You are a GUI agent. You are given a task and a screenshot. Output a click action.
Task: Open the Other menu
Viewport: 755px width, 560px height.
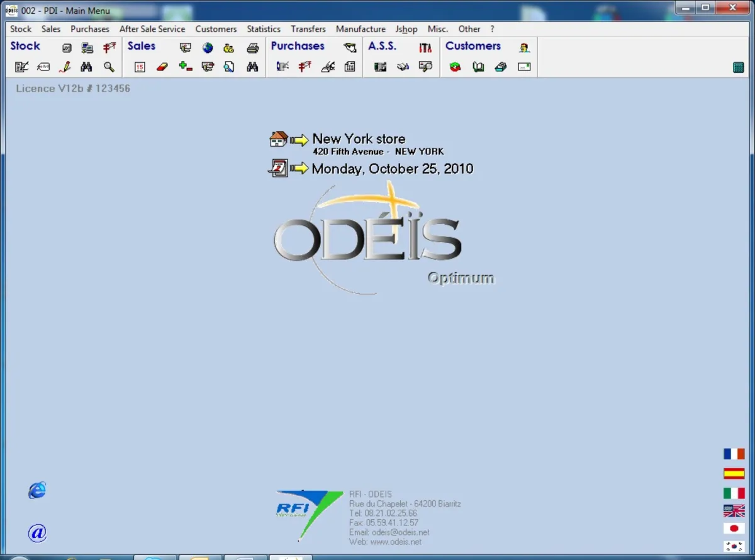click(469, 29)
